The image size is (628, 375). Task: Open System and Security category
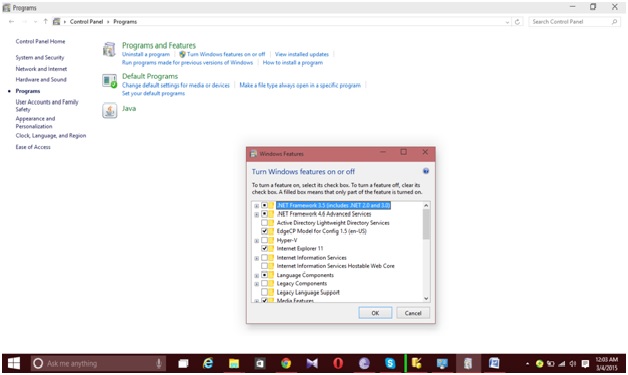click(40, 58)
